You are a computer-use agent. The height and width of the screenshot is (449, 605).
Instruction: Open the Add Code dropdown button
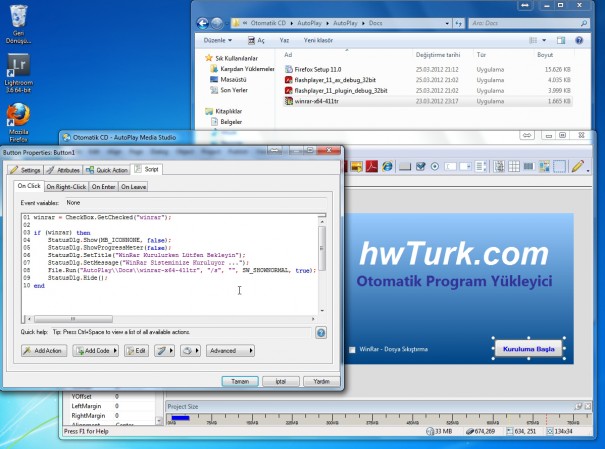coord(95,351)
